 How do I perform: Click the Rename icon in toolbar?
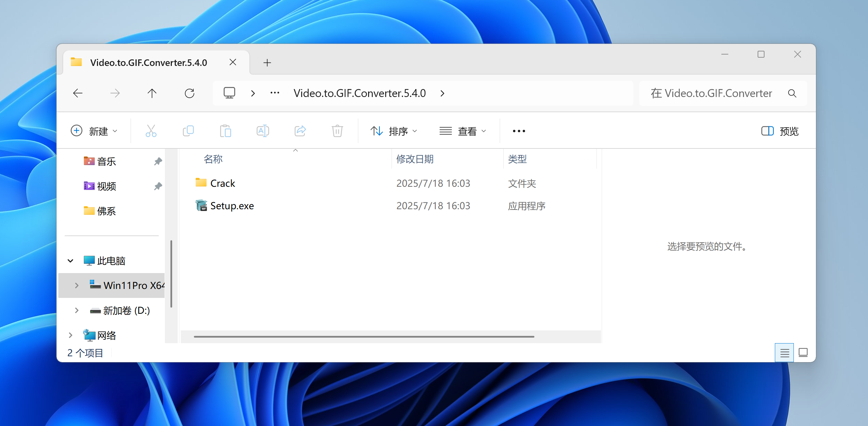tap(263, 131)
